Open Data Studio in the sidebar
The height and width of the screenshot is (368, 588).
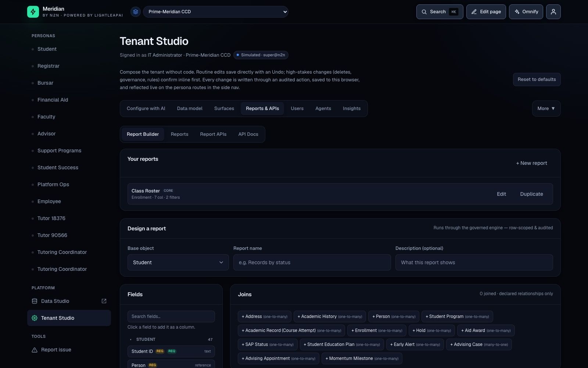[69, 301]
